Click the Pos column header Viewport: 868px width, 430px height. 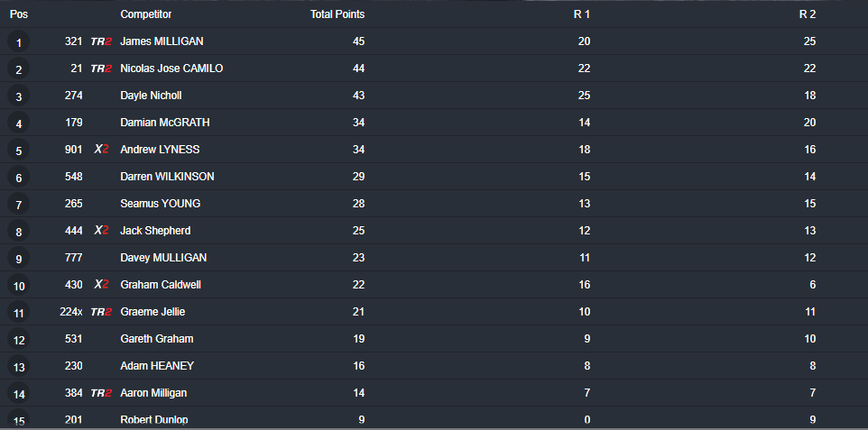pos(19,14)
